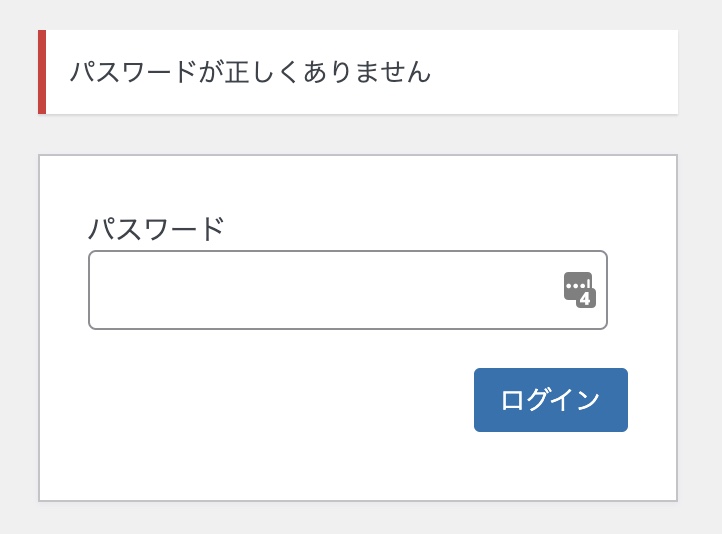
Task: Click the dotted password icon inside the field
Action: click(576, 285)
